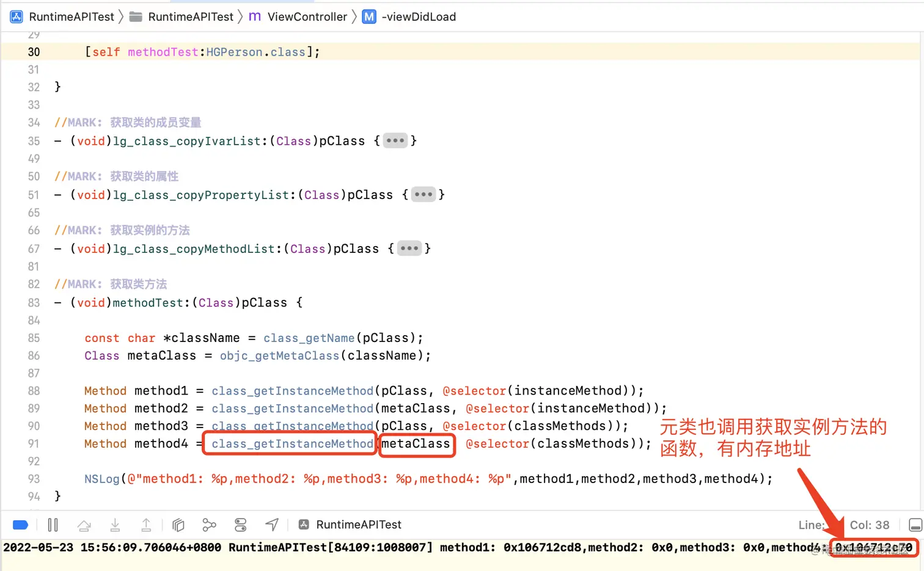Open Environment Overrides
924x571 pixels.
point(241,525)
